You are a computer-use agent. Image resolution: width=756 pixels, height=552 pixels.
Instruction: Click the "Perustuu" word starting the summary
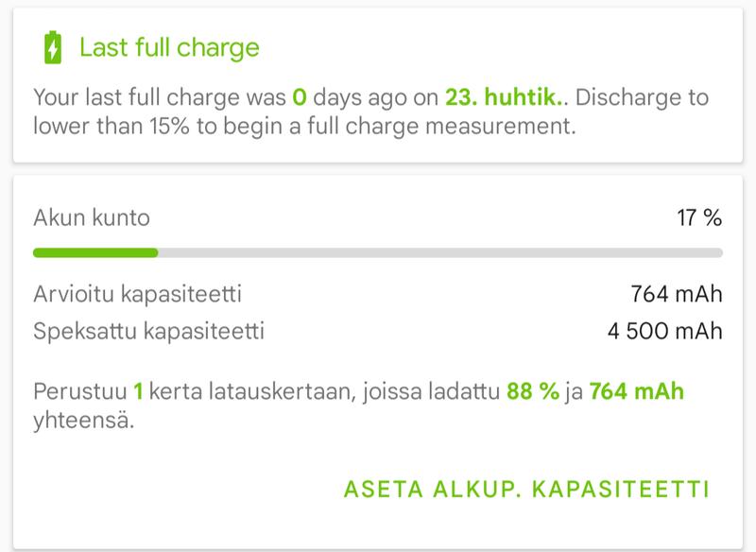[x=80, y=392]
